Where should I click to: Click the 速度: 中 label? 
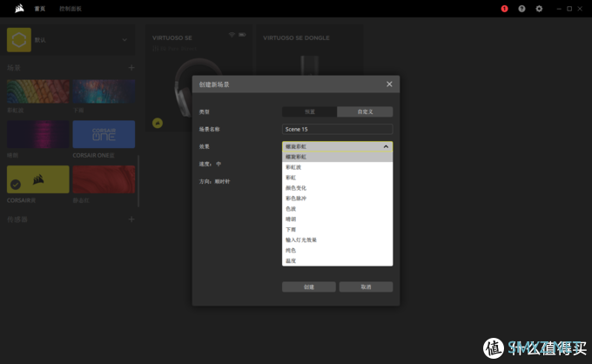click(211, 164)
